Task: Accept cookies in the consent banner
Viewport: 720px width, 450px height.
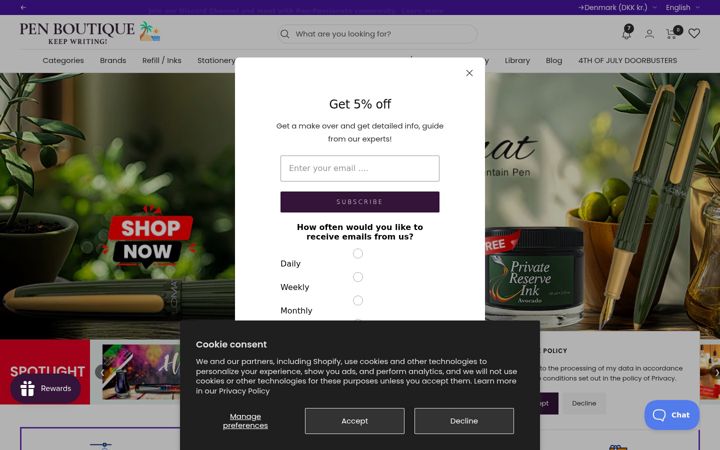Action: (x=354, y=421)
